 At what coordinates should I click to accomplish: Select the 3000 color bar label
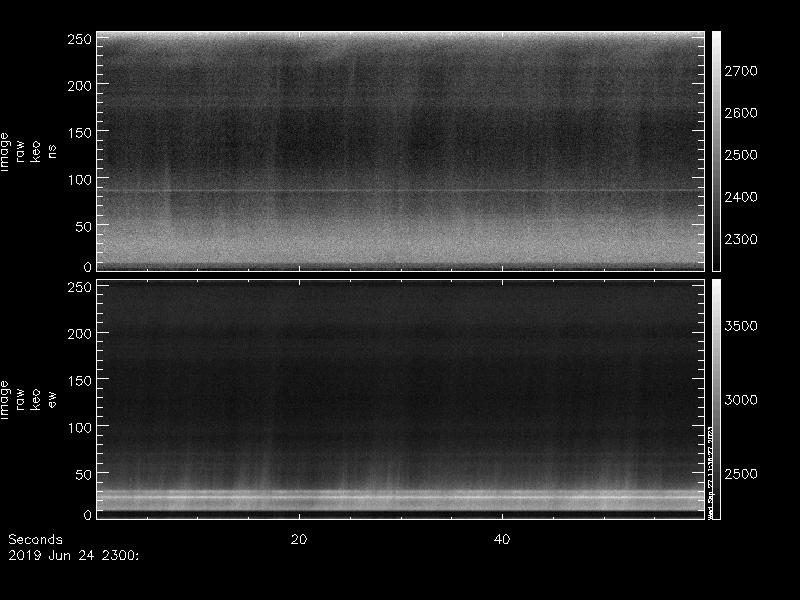tap(741, 399)
